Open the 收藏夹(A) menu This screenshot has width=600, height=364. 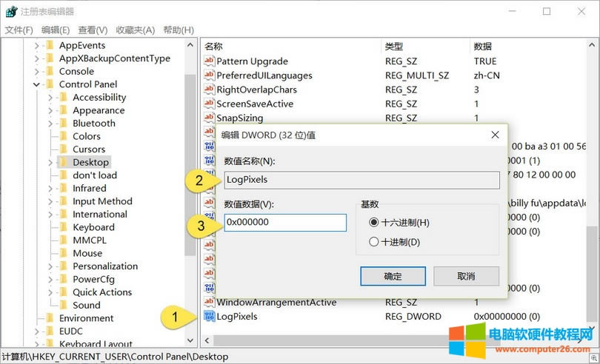136,30
